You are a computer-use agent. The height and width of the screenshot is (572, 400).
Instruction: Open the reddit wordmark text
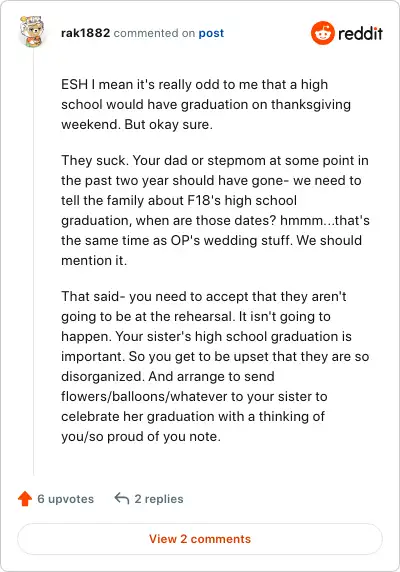click(x=360, y=33)
